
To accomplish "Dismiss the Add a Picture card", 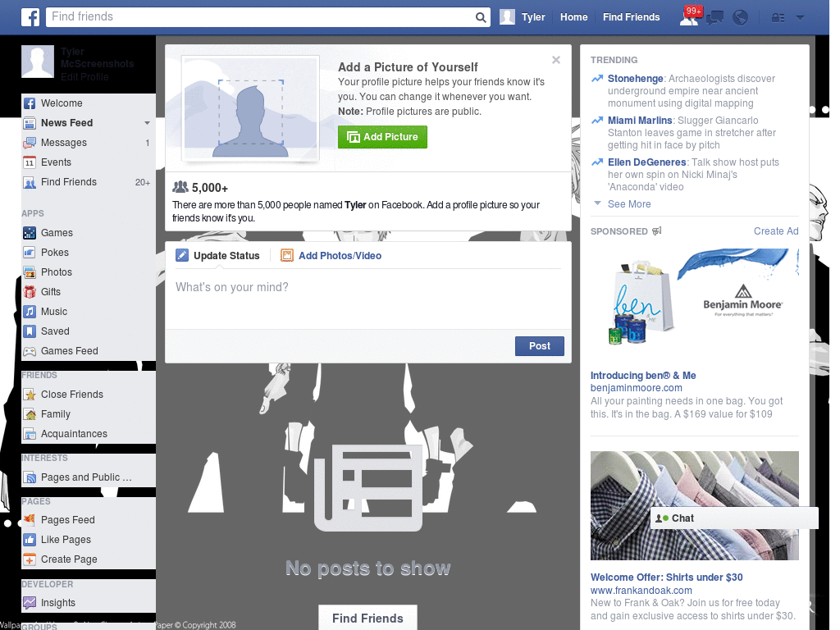I will pyautogui.click(x=556, y=60).
